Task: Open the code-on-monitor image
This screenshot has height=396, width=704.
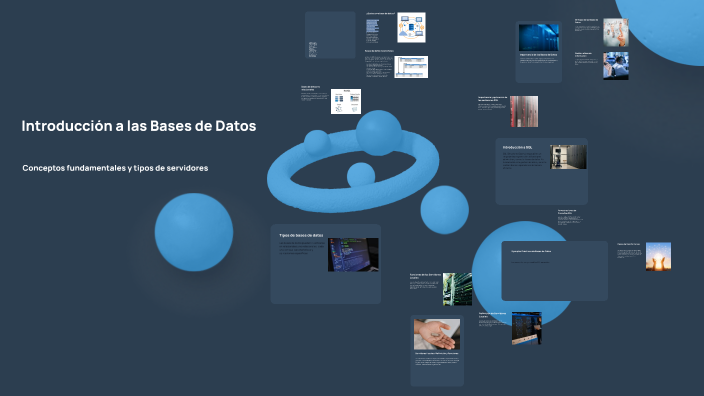Action: pyautogui.click(x=353, y=255)
